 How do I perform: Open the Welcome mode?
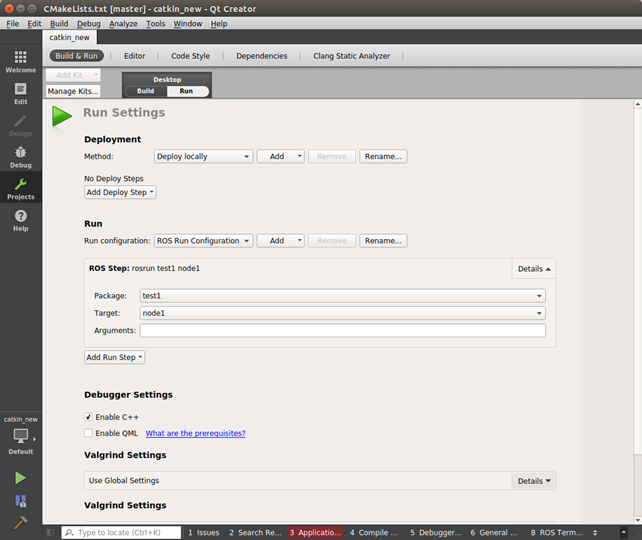tap(20, 62)
